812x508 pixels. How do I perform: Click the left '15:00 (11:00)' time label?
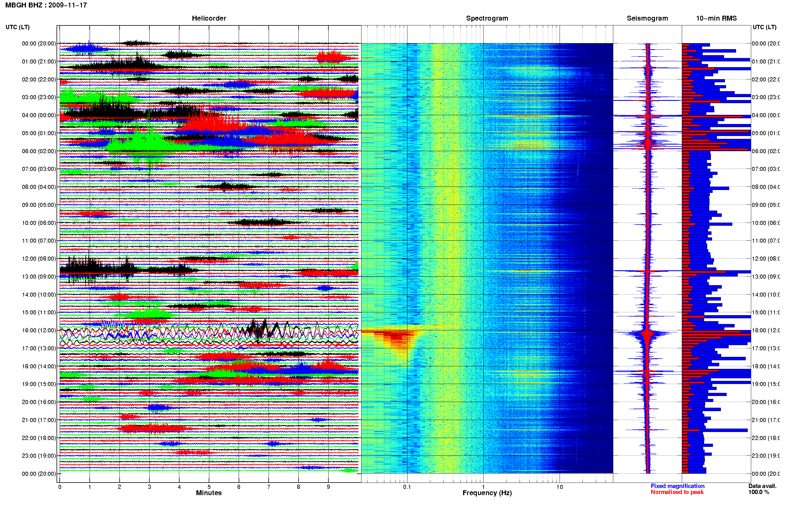click(x=39, y=312)
